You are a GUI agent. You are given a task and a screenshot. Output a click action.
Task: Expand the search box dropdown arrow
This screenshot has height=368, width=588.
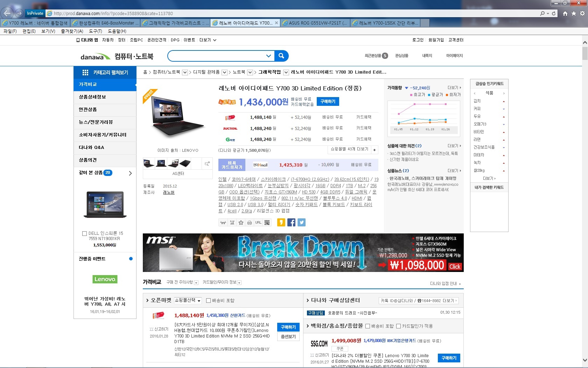click(268, 56)
